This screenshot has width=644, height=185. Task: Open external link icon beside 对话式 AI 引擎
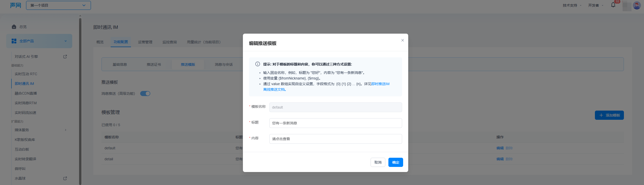pyautogui.click(x=65, y=57)
